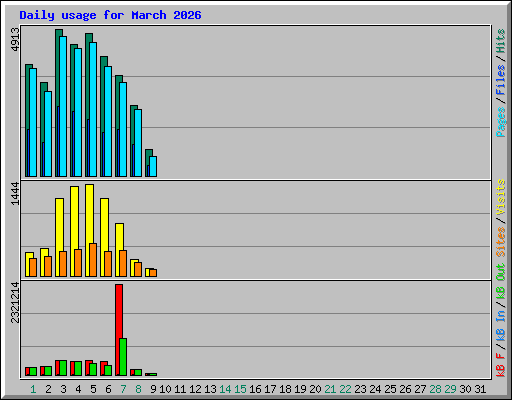This screenshot has width=512, height=400.
Task: Click the day 6 red kB bar
Action: [102, 368]
